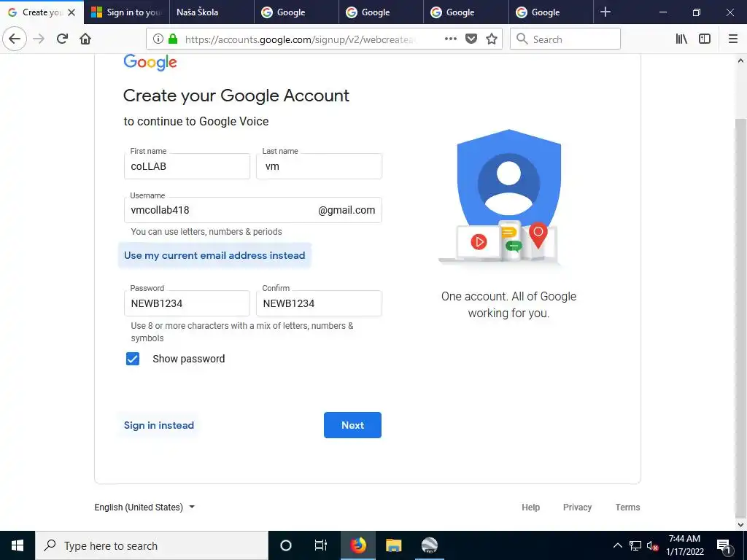Switch to the first plain Google tab
The image size is (747, 560).
click(x=296, y=12)
